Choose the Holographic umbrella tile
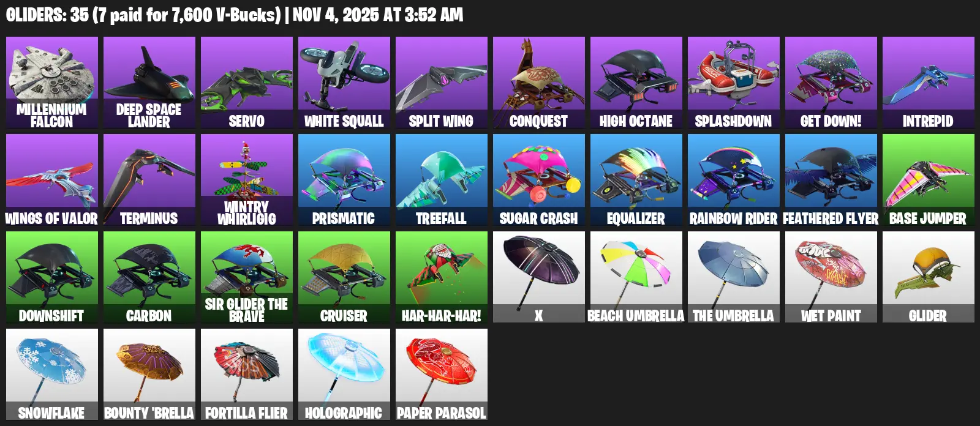The width and height of the screenshot is (980, 426). 344,375
